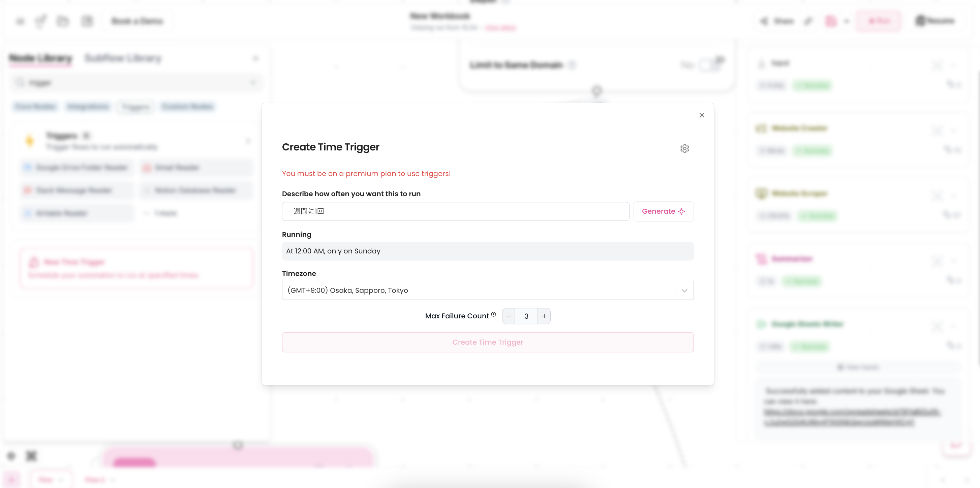Screen dimensions: 980x488
Task: Select the Triggers filter chip
Action: pos(136,107)
